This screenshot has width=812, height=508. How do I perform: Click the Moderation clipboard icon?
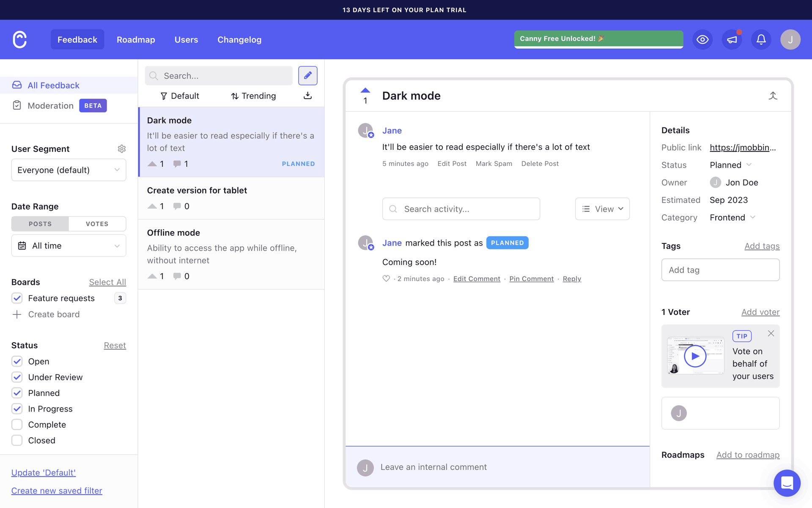coord(17,105)
